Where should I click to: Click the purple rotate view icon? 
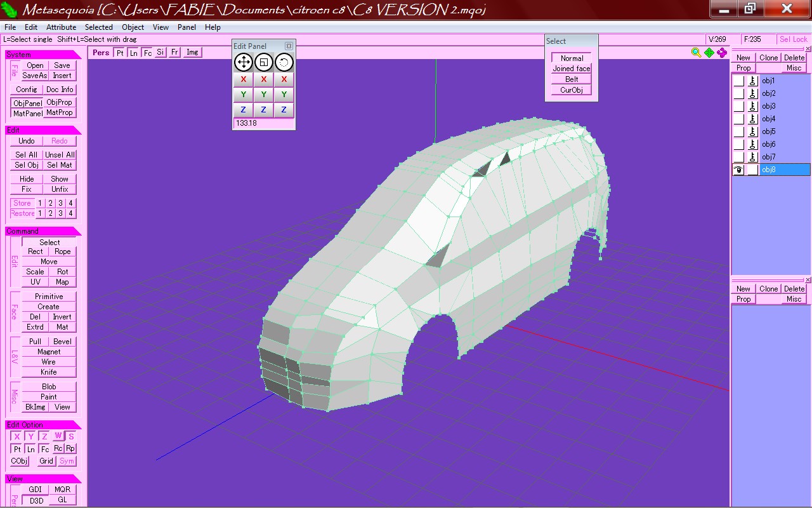coord(722,53)
